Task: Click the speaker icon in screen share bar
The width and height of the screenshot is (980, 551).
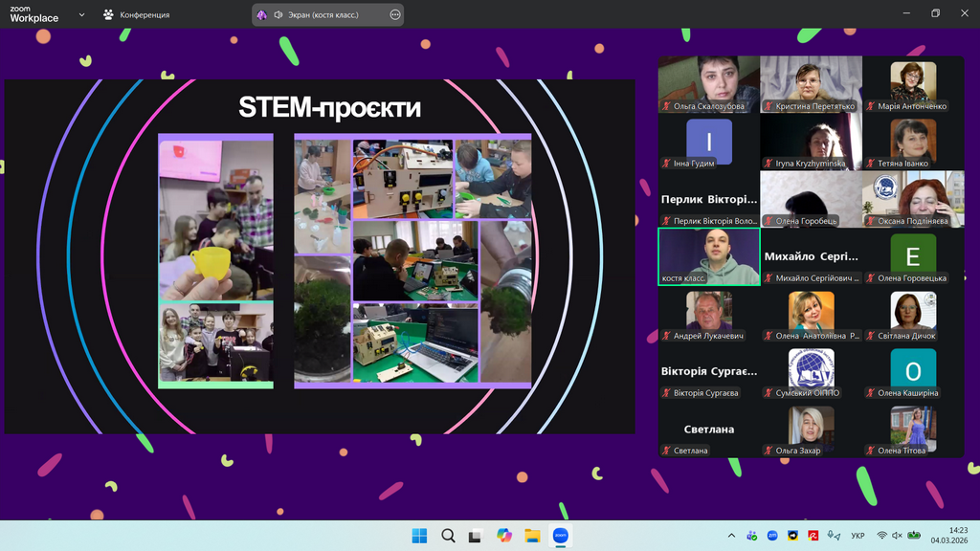Action: [x=278, y=15]
